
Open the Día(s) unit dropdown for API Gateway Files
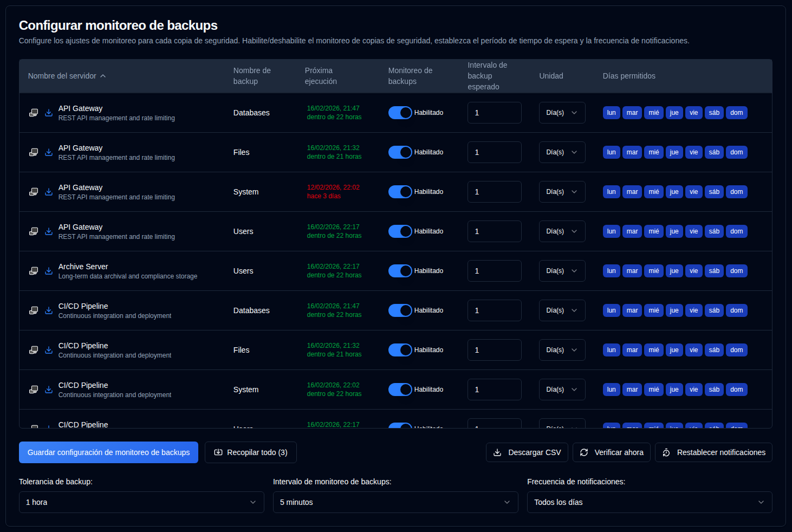point(562,152)
